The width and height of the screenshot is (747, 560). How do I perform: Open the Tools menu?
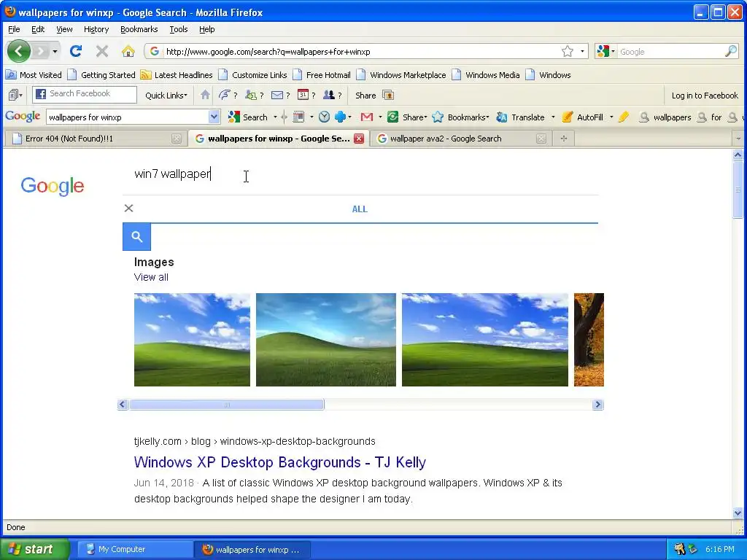pos(178,29)
